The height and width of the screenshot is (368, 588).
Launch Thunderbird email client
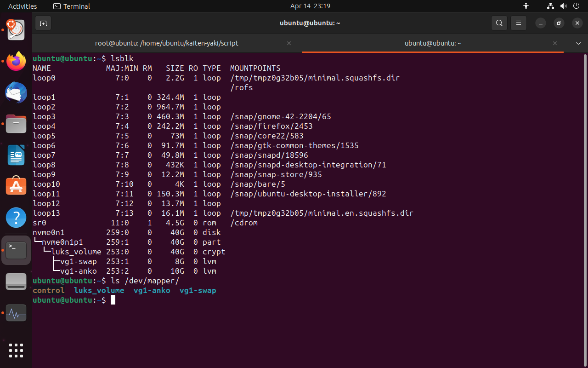tap(16, 92)
